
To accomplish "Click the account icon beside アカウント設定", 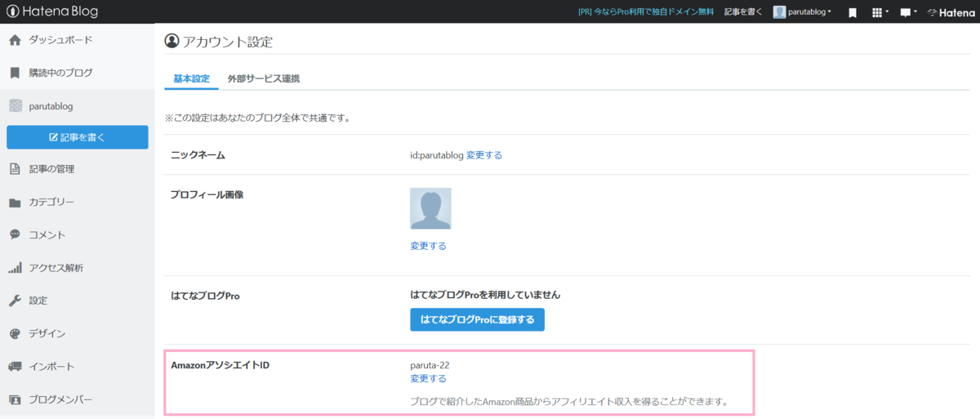I will 171,41.
